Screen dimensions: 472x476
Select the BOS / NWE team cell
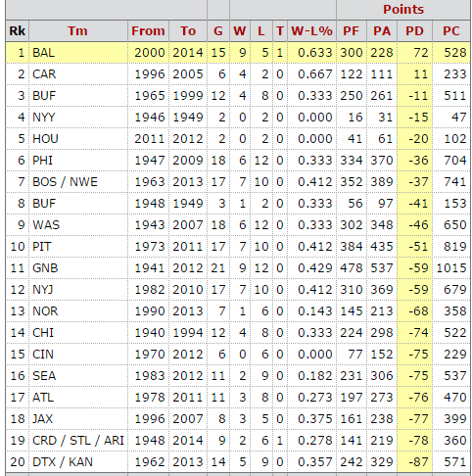(78, 182)
